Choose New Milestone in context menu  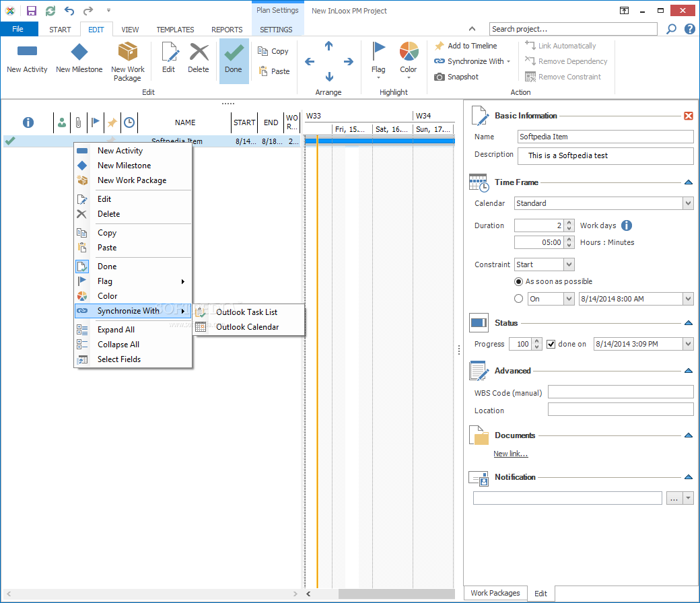pos(133,166)
